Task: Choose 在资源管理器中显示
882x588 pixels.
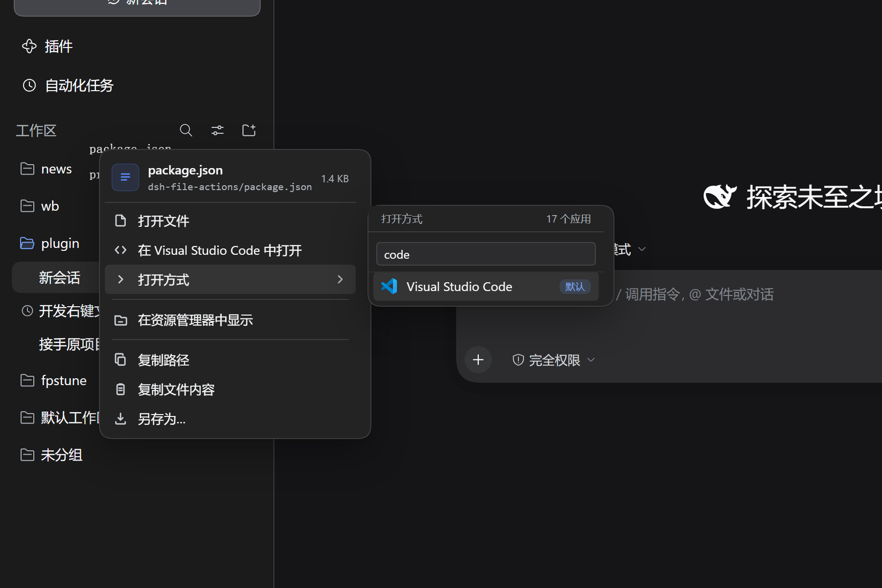Action: click(230, 320)
